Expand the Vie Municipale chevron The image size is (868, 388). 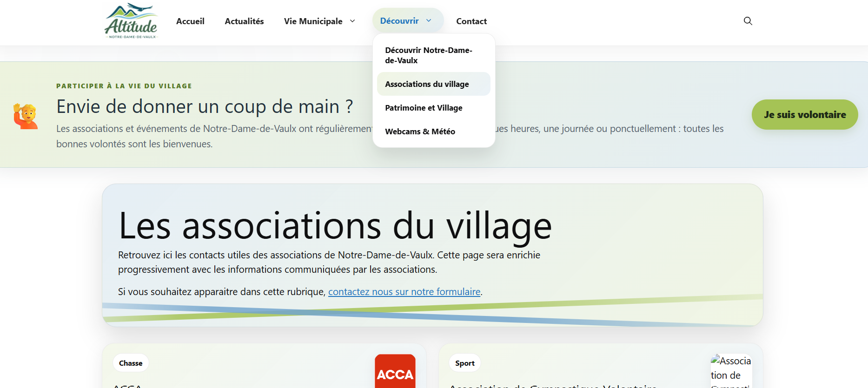[352, 21]
